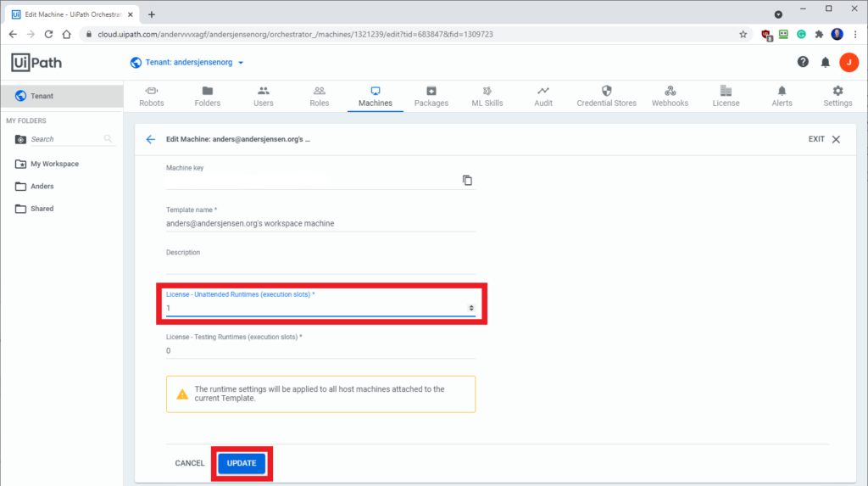
Task: Open the help question mark icon
Action: [x=803, y=62]
